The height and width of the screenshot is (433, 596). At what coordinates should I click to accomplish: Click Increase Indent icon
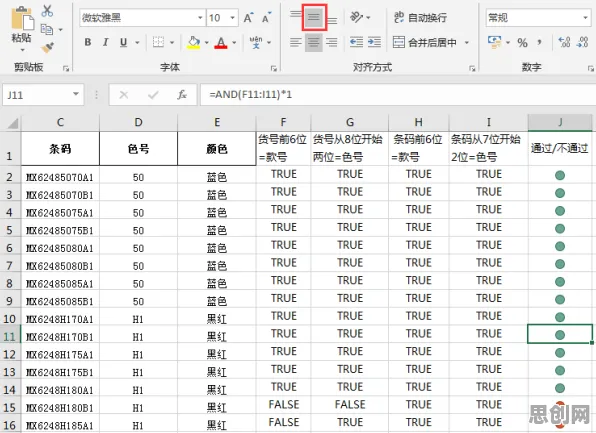click(374, 42)
